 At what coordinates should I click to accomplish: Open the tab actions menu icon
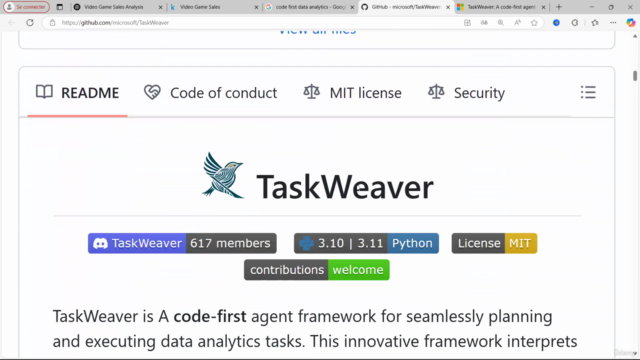tap(60, 7)
